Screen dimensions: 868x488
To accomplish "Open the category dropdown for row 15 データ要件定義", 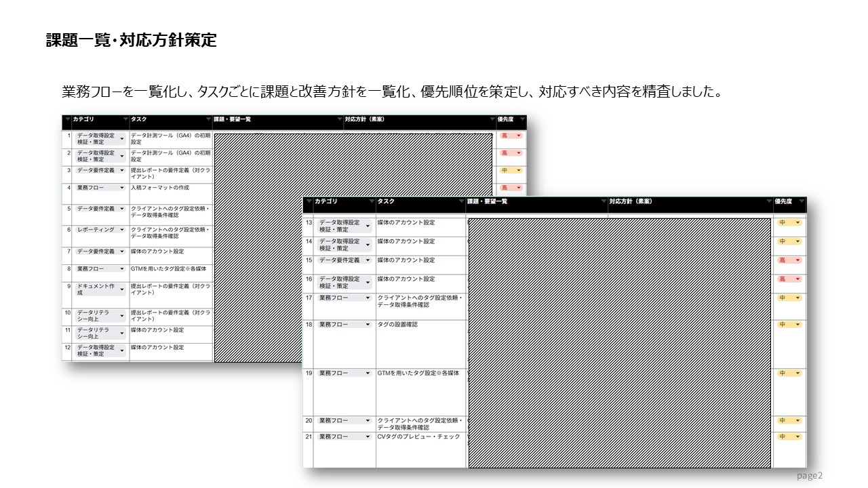I will click(x=369, y=260).
